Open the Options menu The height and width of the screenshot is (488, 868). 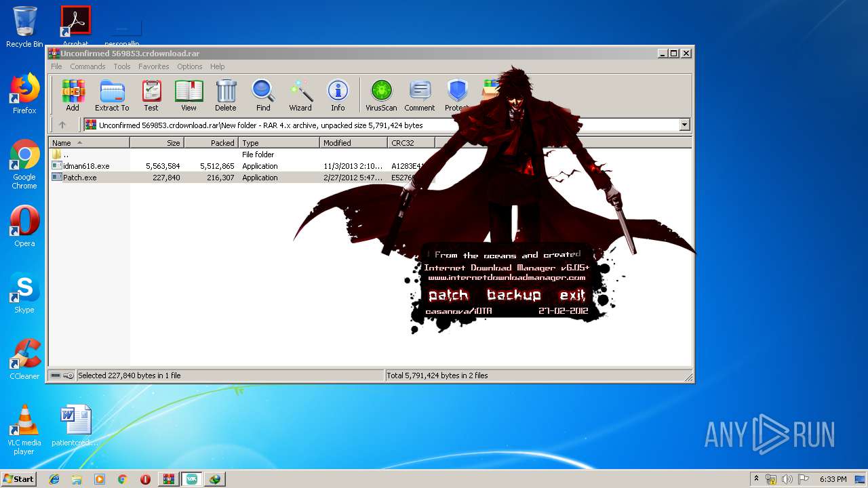pos(190,66)
